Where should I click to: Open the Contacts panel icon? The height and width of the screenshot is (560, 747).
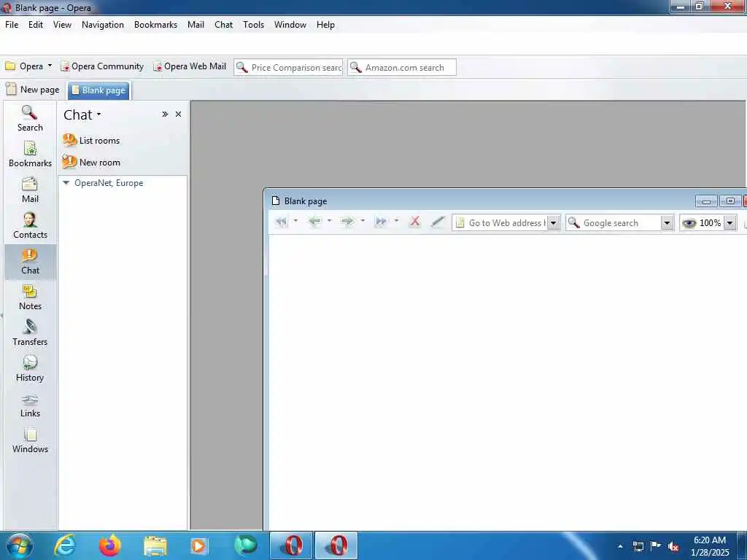coord(29,226)
